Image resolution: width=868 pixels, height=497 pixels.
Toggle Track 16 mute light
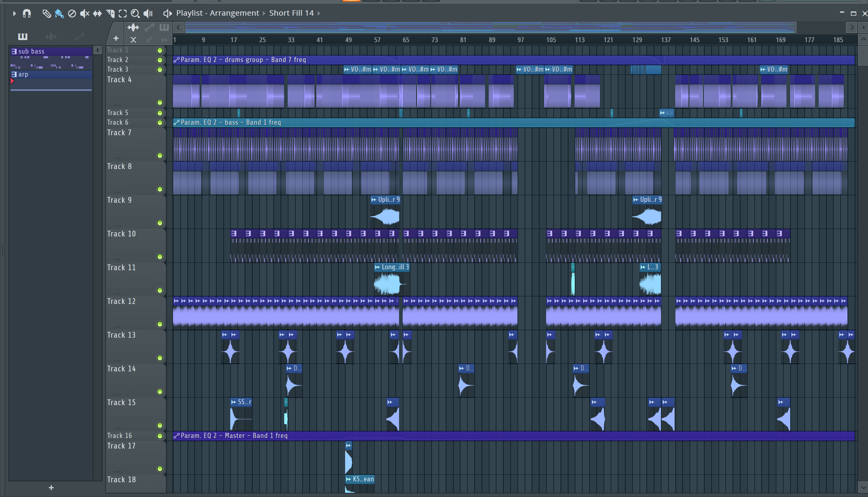[159, 436]
